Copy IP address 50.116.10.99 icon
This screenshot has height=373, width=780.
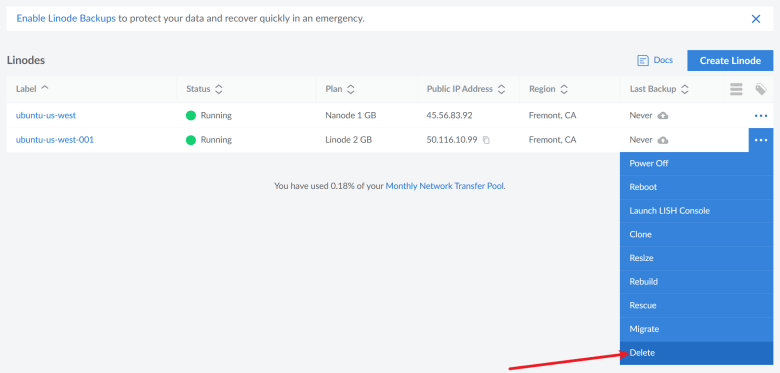[487, 140]
